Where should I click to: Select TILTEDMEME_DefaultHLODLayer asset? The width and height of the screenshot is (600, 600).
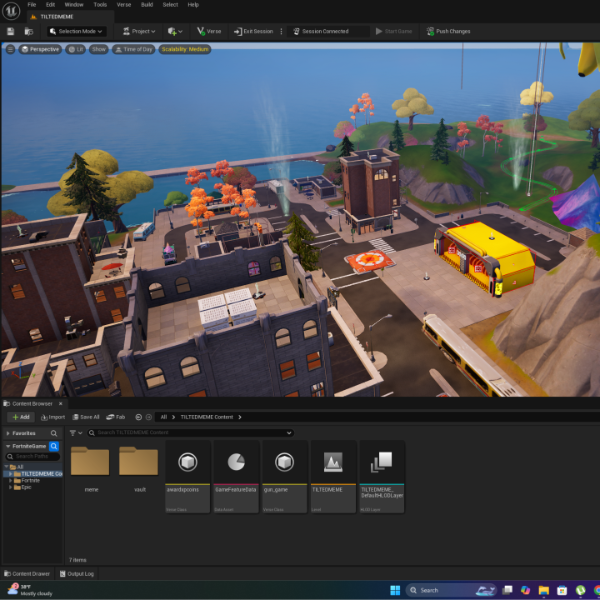(382, 477)
